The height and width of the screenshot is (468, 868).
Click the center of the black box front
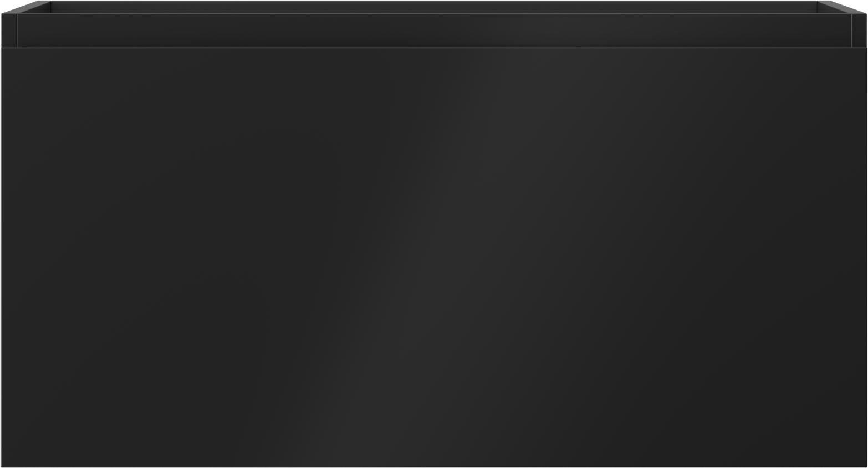click(x=434, y=258)
